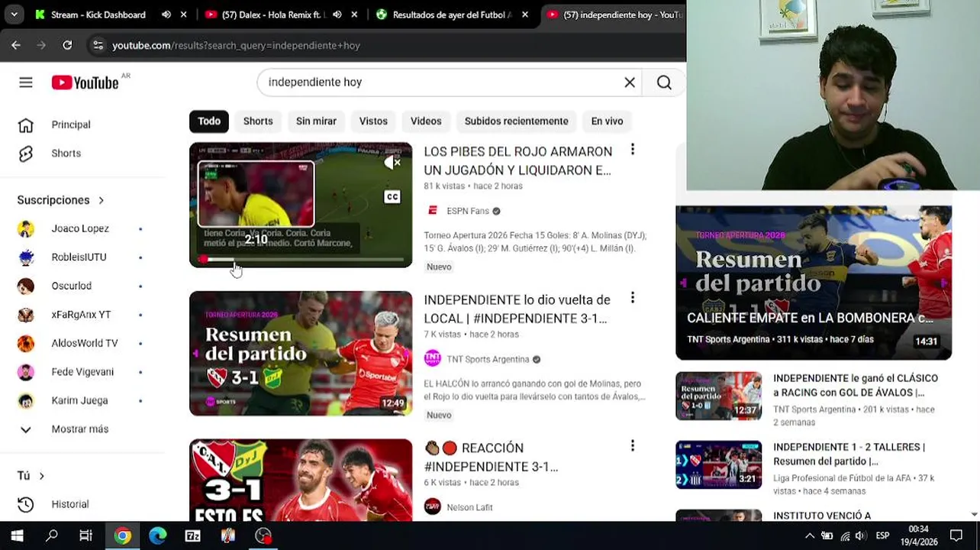Open the ESPN Fans channel avatar
The height and width of the screenshot is (550, 980).
pyautogui.click(x=433, y=211)
